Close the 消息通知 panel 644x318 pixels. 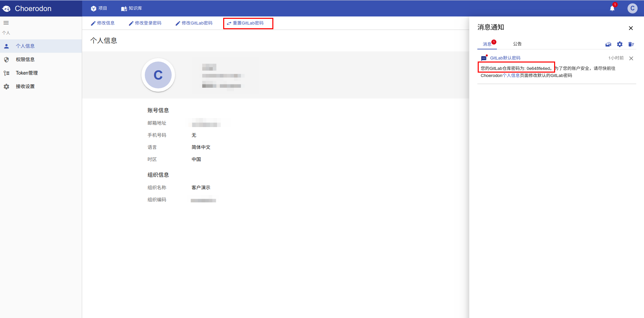click(631, 28)
